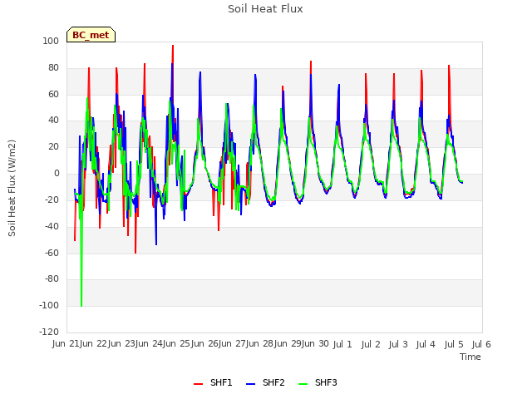Select the red SHF1 legend color marker
The width and height of the screenshot is (532, 399).
point(198,384)
